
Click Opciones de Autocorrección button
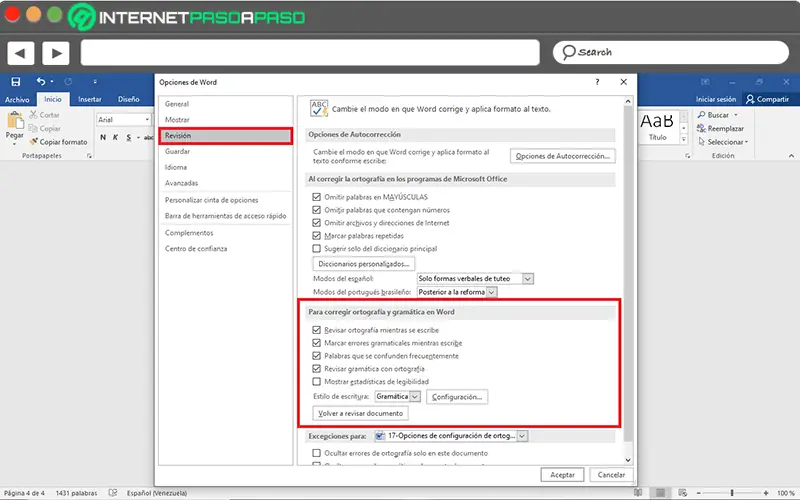pos(562,156)
